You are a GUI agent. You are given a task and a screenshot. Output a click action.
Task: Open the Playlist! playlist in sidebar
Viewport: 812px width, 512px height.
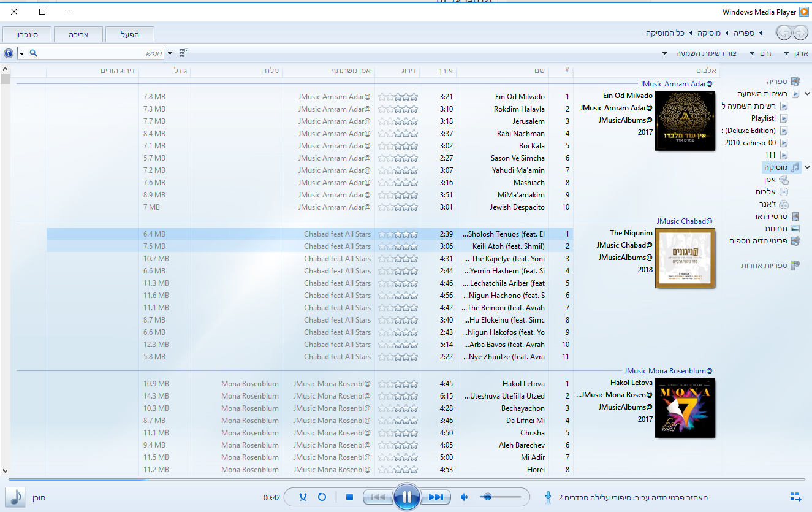pos(769,118)
